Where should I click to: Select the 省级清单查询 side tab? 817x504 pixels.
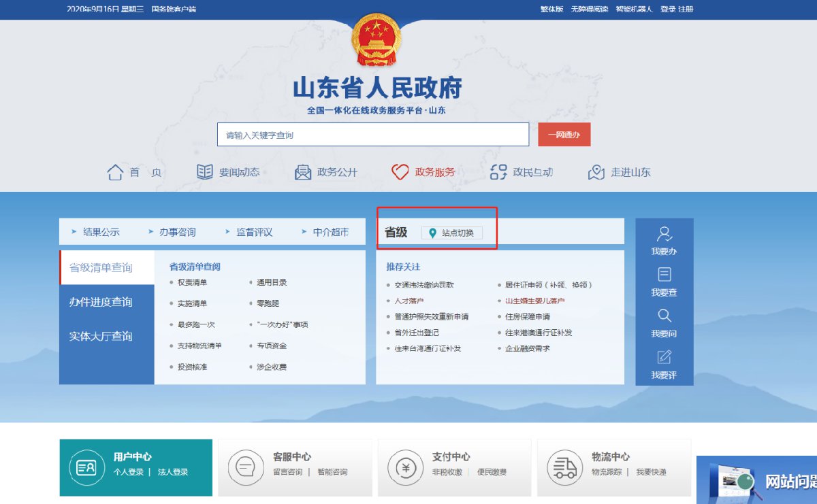click(x=107, y=267)
